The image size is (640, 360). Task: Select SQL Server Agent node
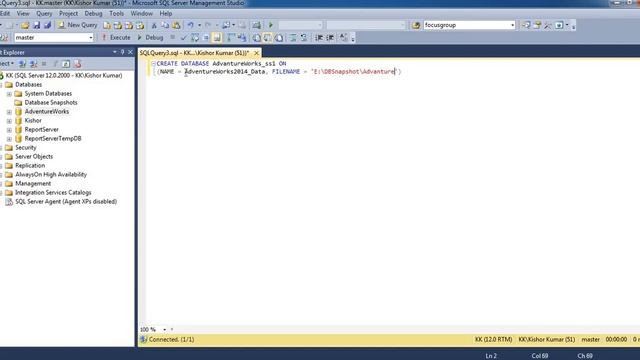[66, 201]
